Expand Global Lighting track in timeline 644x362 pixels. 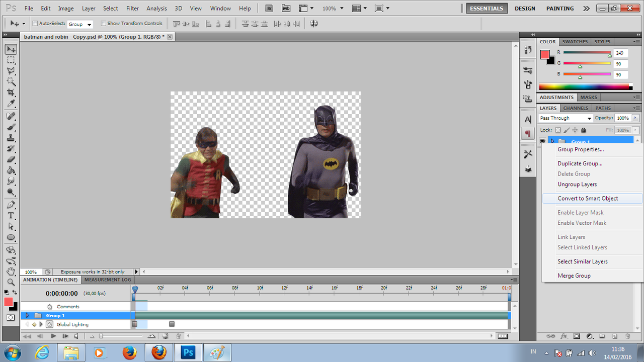(x=41, y=324)
